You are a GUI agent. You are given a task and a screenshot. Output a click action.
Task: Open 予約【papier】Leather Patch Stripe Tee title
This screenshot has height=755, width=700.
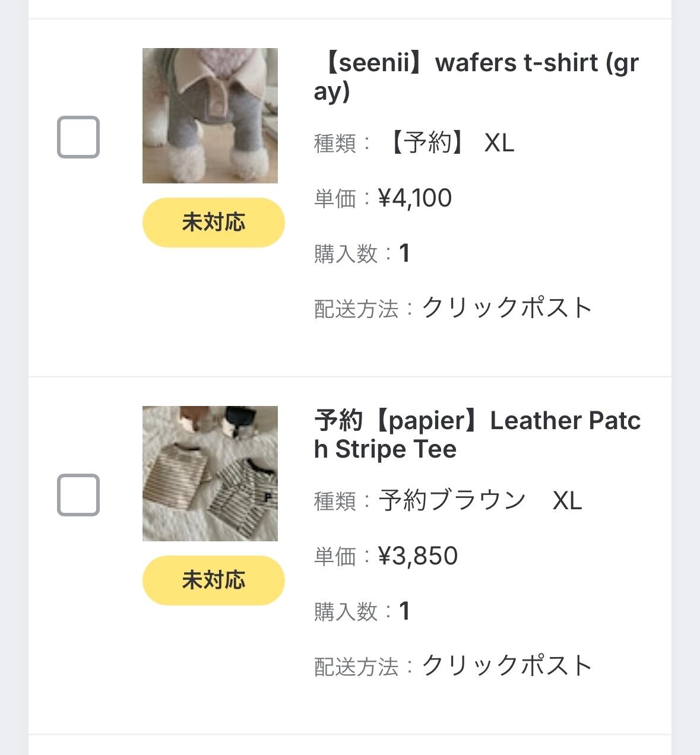[477, 434]
